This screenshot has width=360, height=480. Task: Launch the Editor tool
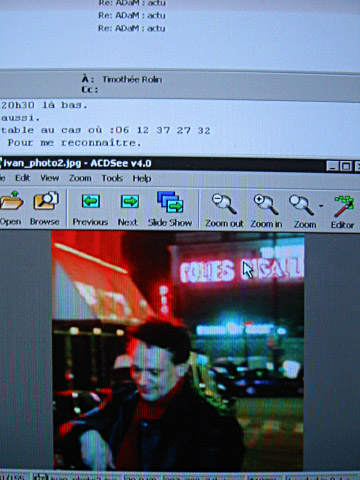[x=344, y=206]
